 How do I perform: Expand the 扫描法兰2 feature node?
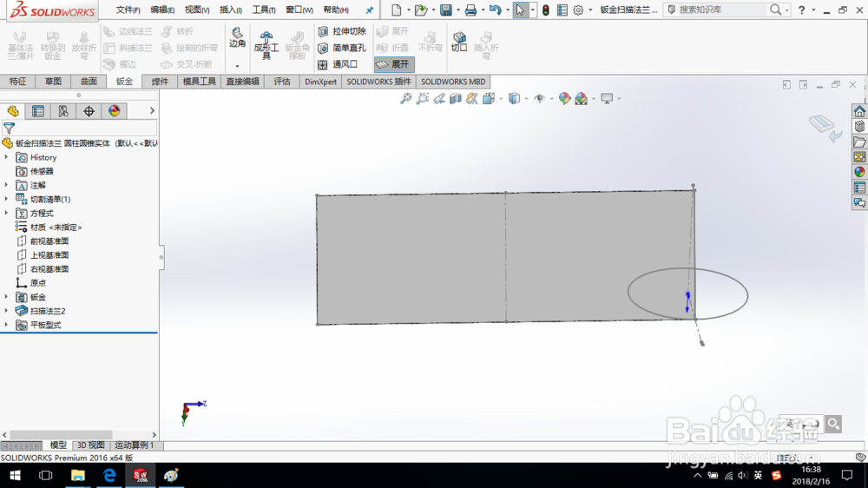pyautogui.click(x=6, y=311)
